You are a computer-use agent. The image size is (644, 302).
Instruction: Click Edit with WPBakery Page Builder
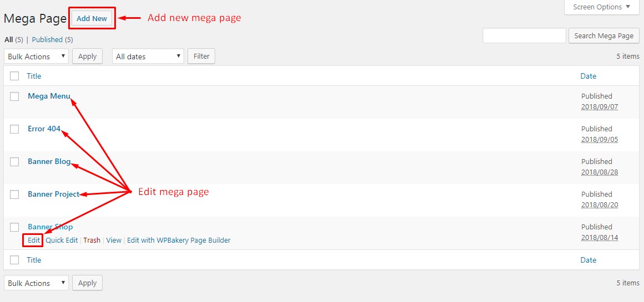coord(179,240)
